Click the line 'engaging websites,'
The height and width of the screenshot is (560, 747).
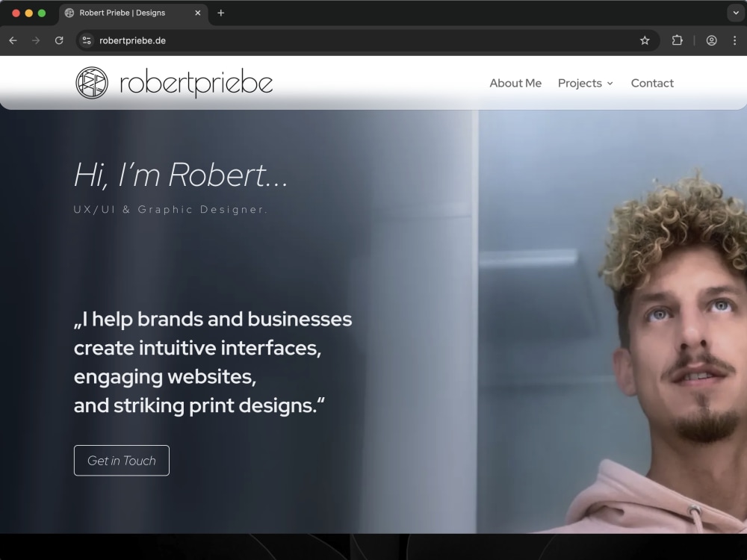pos(165,377)
